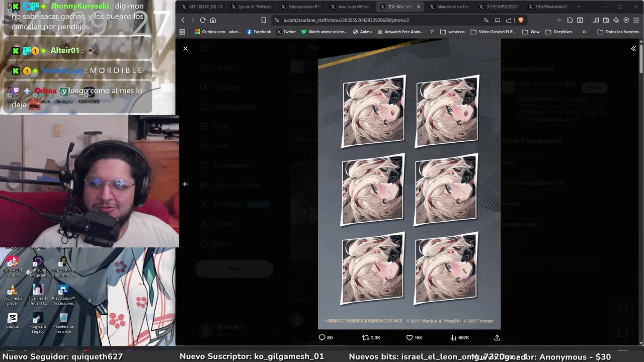
Task: Open PlayStation Accessories desktop shortcut
Action: coord(63,295)
